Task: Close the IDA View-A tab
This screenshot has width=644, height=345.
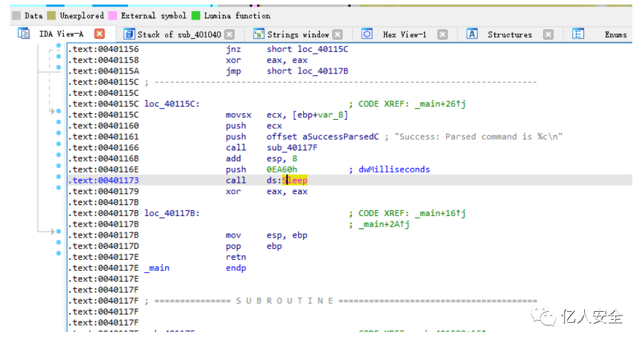Action: 100,34
